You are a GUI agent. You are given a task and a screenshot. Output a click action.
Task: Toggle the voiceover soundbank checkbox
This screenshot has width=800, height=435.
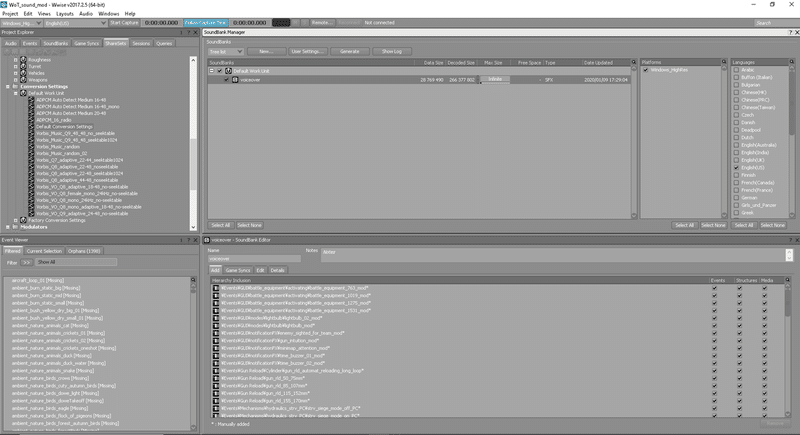coord(227,80)
